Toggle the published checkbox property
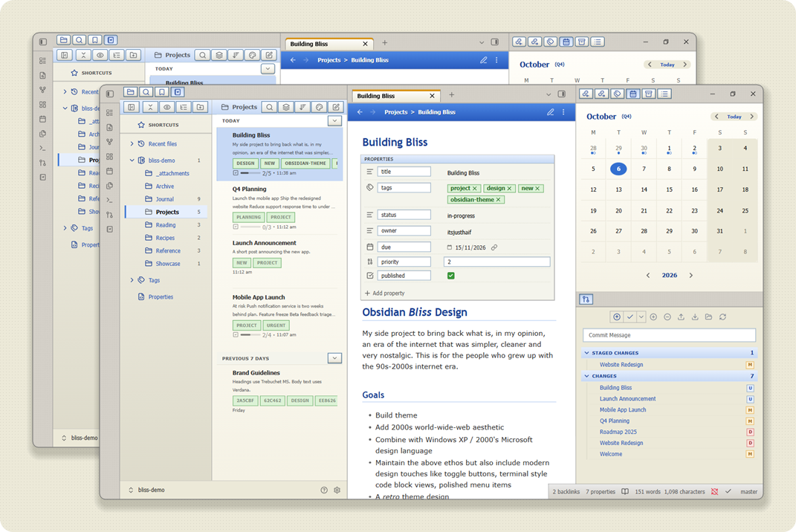 pos(451,276)
